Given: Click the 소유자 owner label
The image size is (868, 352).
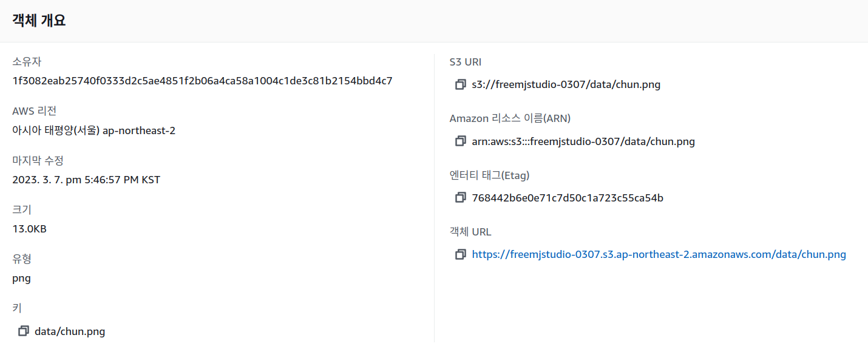Looking at the screenshot, I should click(x=27, y=62).
